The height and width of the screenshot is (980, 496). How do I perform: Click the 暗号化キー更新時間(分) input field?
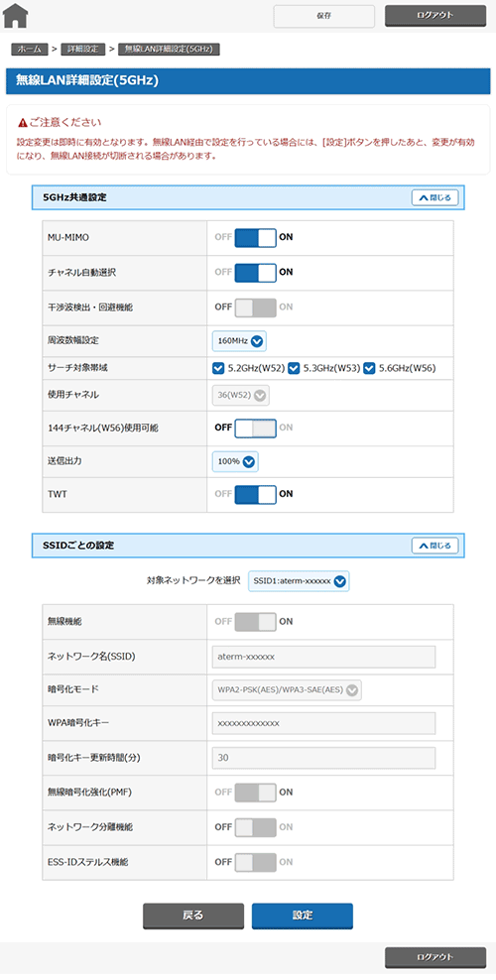[323, 758]
